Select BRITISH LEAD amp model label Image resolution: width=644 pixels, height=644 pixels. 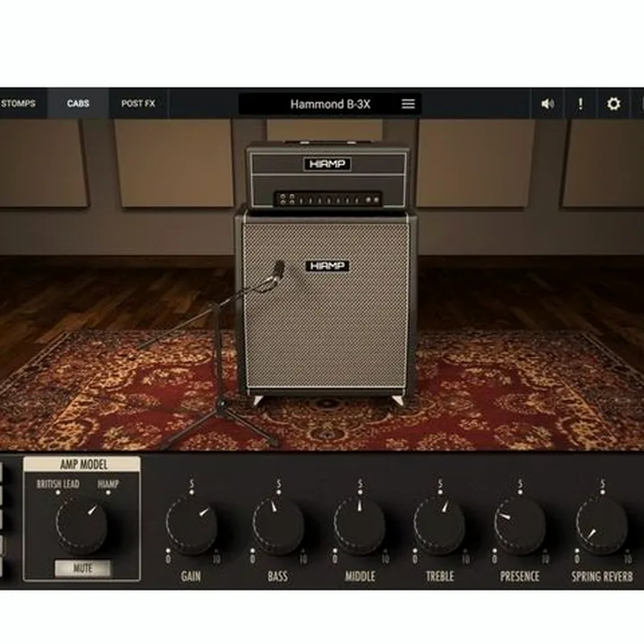point(58,484)
